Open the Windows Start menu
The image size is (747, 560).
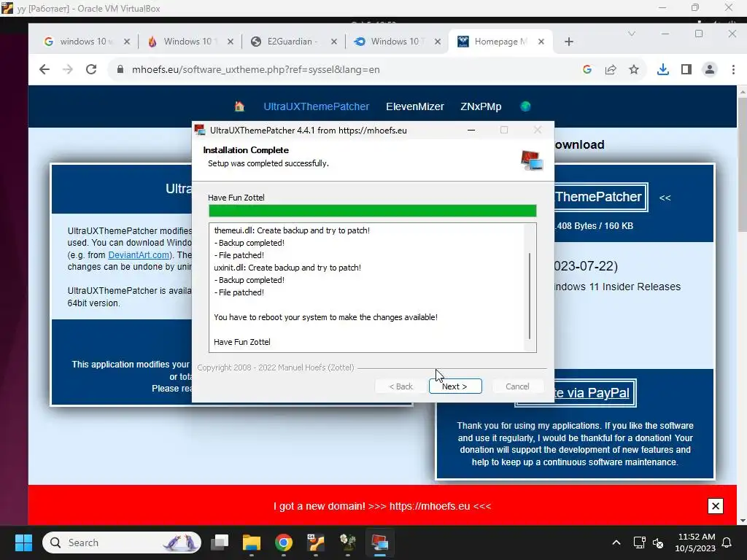coord(23,542)
